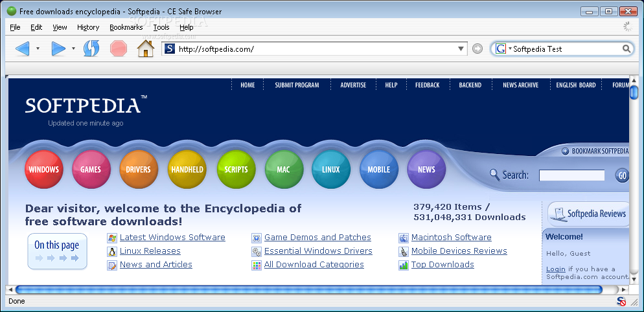The image size is (644, 312).
Task: Open the Forward button history dropdown arrow
Action: [x=73, y=49]
